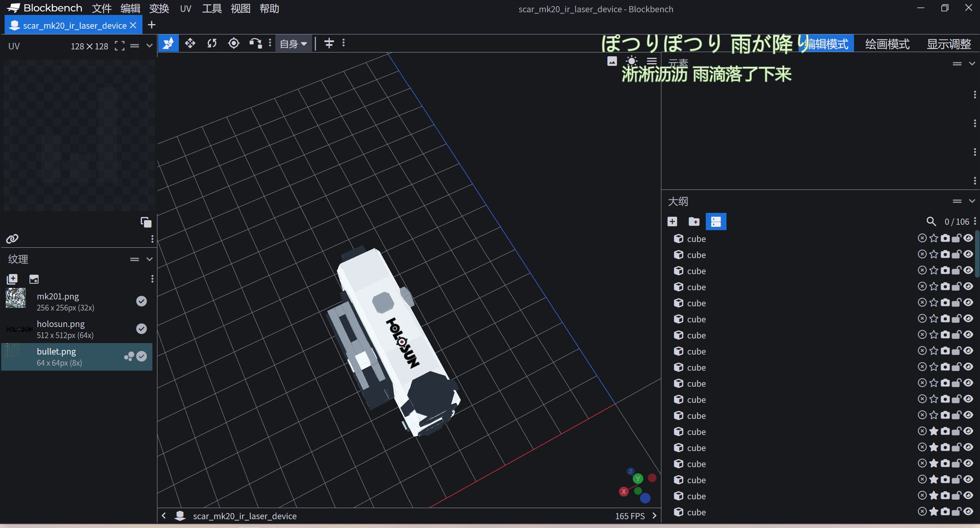Close scar_mk20_ir_laser_device tab
The height and width of the screenshot is (528, 980).
(133, 25)
